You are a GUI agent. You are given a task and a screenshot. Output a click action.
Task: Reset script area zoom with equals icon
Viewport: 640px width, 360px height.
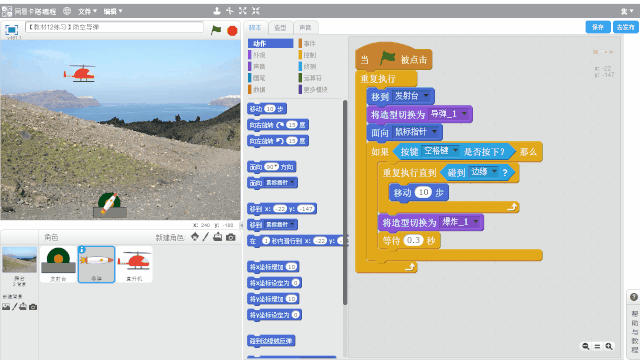tap(597, 346)
